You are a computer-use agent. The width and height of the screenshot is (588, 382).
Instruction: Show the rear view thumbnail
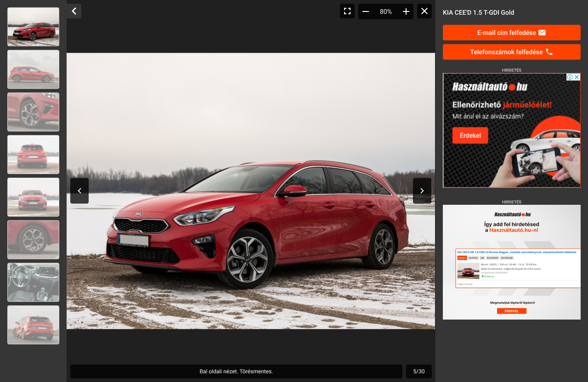coord(33,154)
